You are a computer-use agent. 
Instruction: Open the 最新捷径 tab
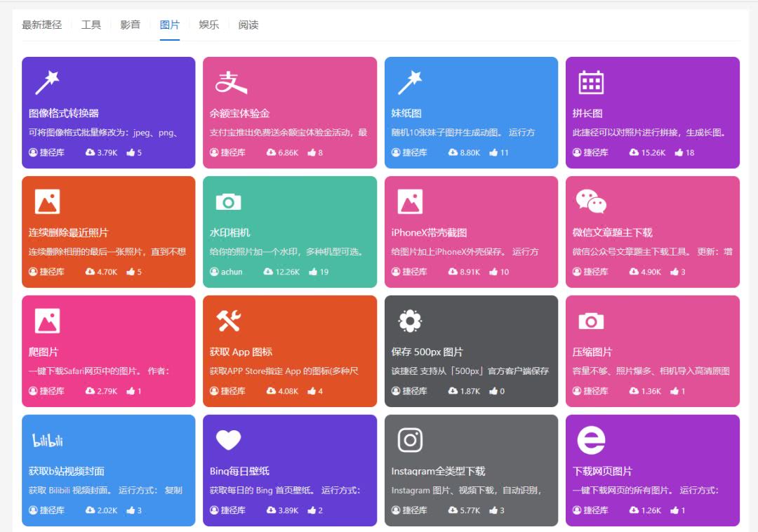click(41, 25)
